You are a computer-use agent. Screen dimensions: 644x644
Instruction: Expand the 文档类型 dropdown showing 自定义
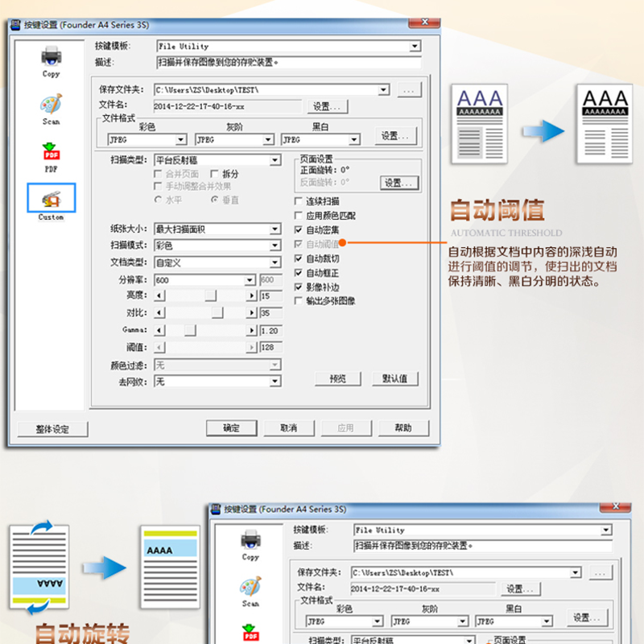tap(275, 262)
